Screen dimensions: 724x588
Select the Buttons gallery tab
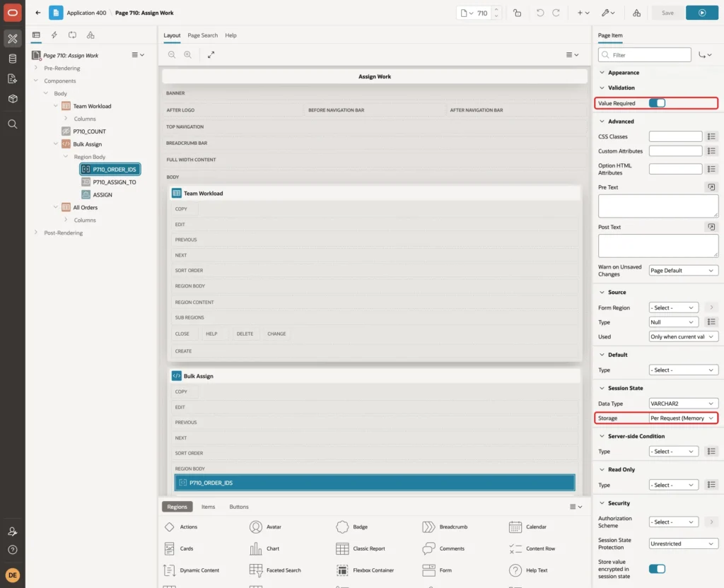pyautogui.click(x=239, y=507)
